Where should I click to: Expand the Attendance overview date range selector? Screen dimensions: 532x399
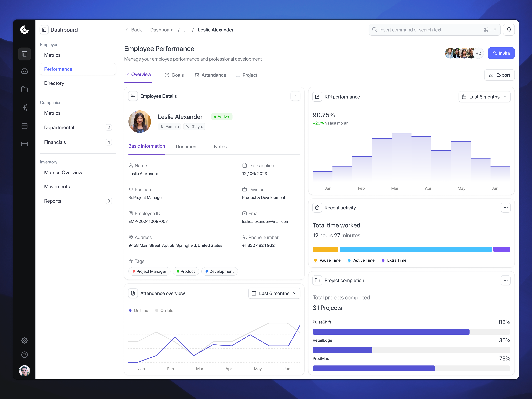(274, 293)
